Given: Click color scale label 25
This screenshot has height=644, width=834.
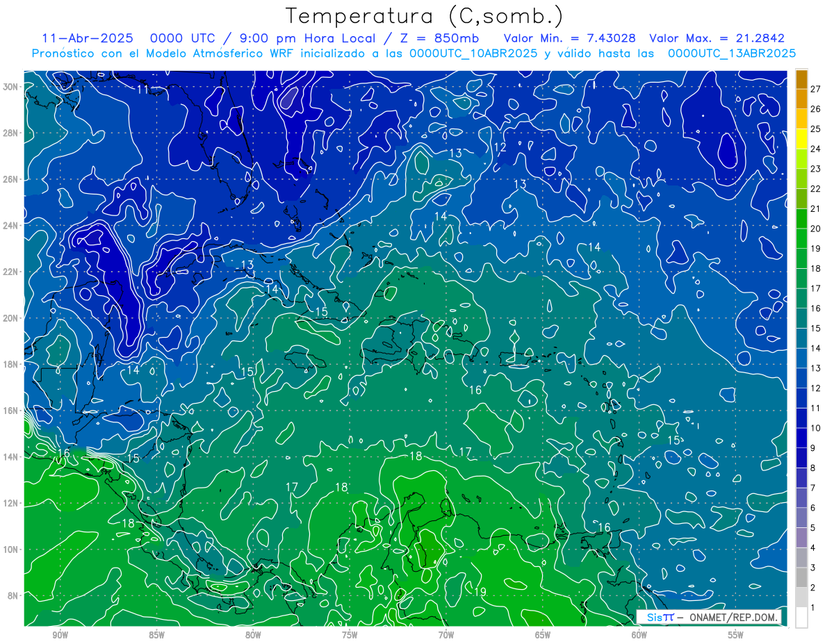Looking at the screenshot, I should click(816, 129).
